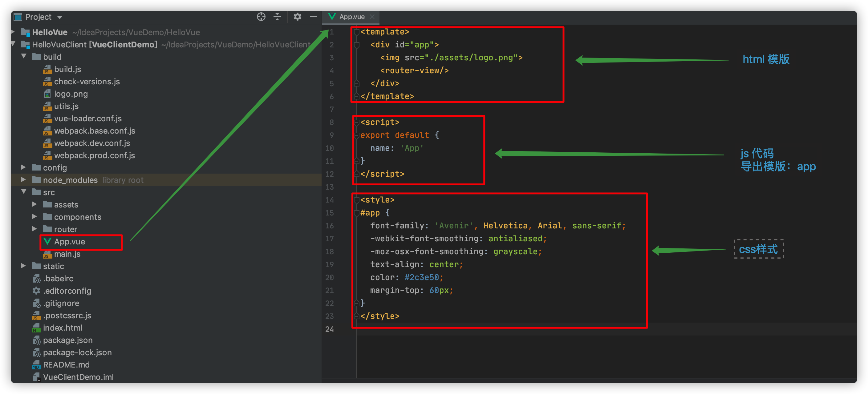This screenshot has width=868, height=394.
Task: Open Project panel settings gear
Action: coord(297,17)
